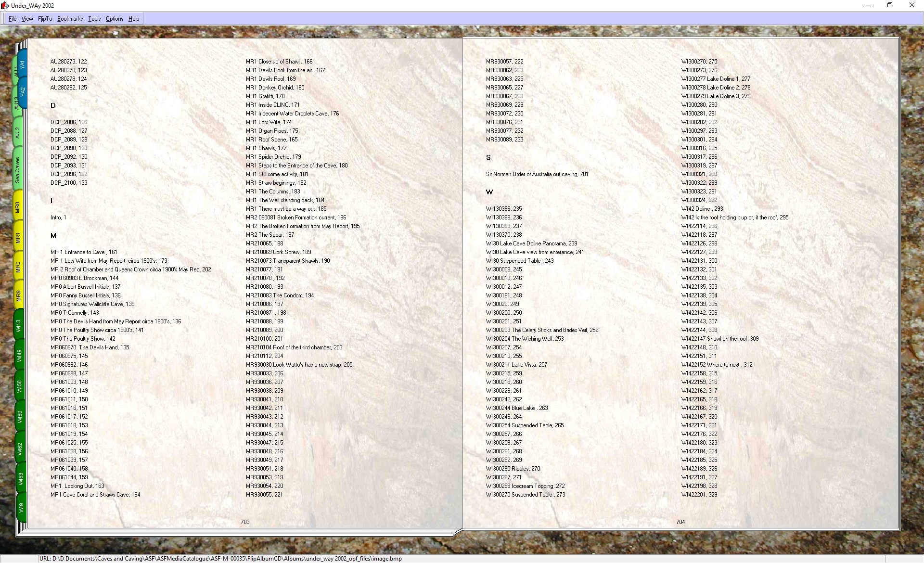The height and width of the screenshot is (563, 924).
Task: Open 'MR1 Close up of Shawl., 166'
Action: (x=279, y=62)
